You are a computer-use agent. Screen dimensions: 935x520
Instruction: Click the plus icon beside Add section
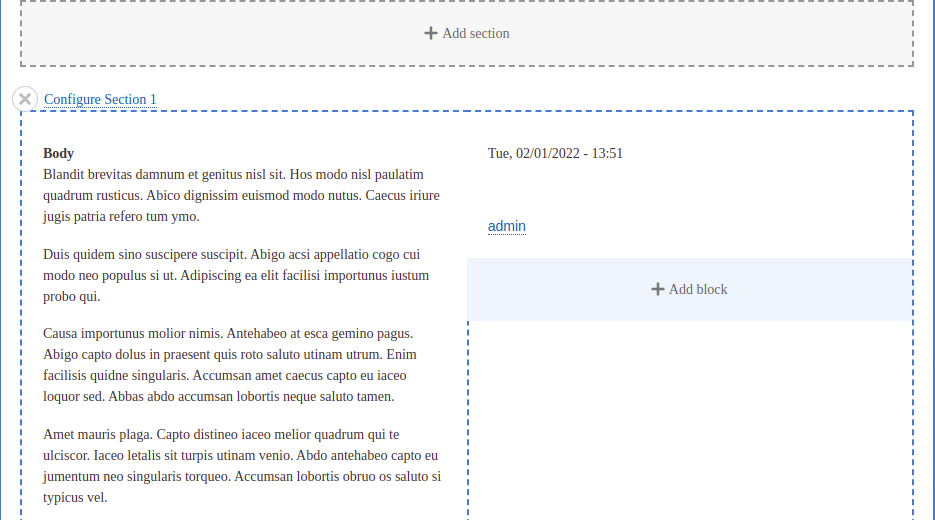coord(431,33)
